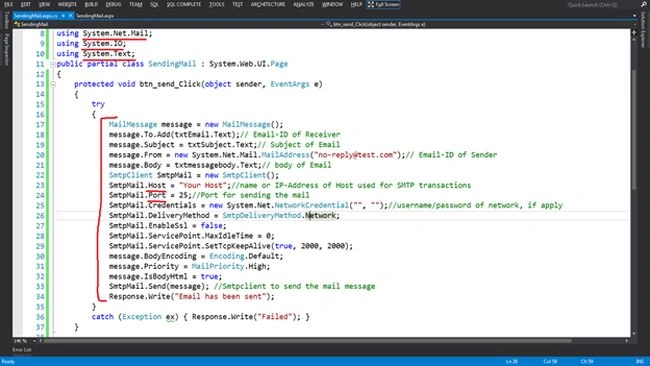Click the "Your Host" string literal
Screen dimensions: 650x366
tap(203, 185)
